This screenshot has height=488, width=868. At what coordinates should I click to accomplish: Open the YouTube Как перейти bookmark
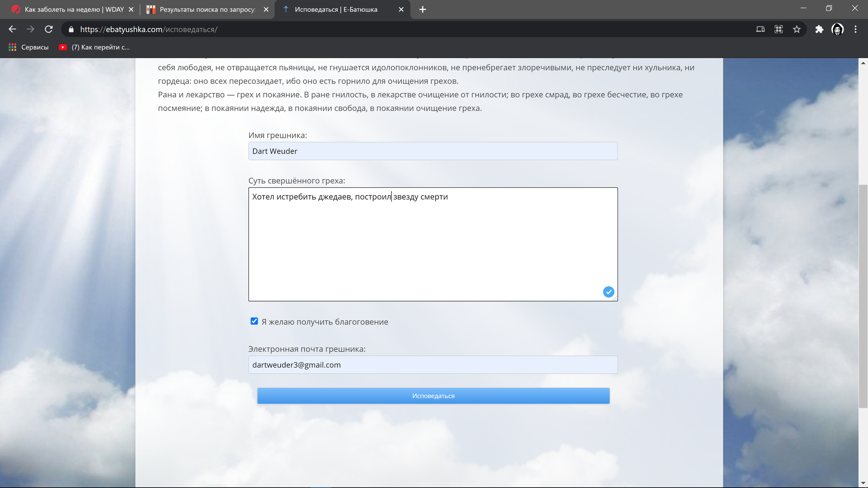click(x=95, y=47)
